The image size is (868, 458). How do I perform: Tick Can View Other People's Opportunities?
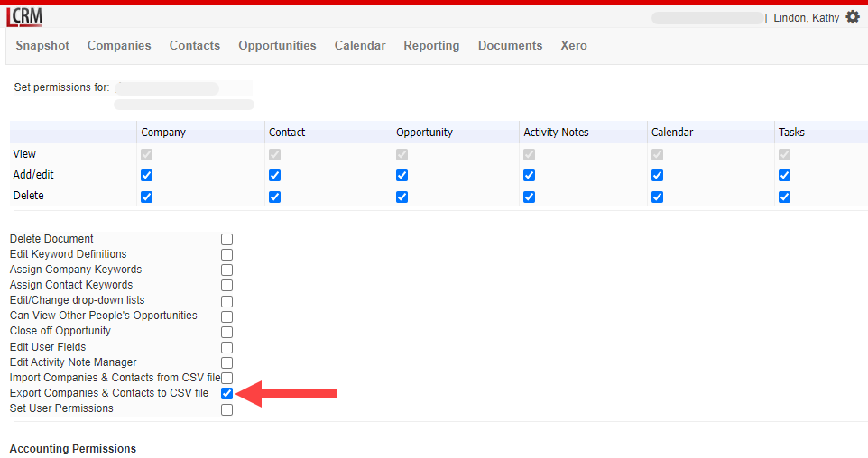(227, 316)
